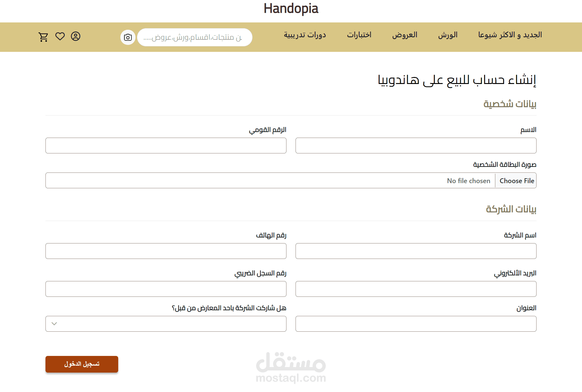582x392 pixels.
Task: Select the اختبارات nav item
Action: pos(359,35)
